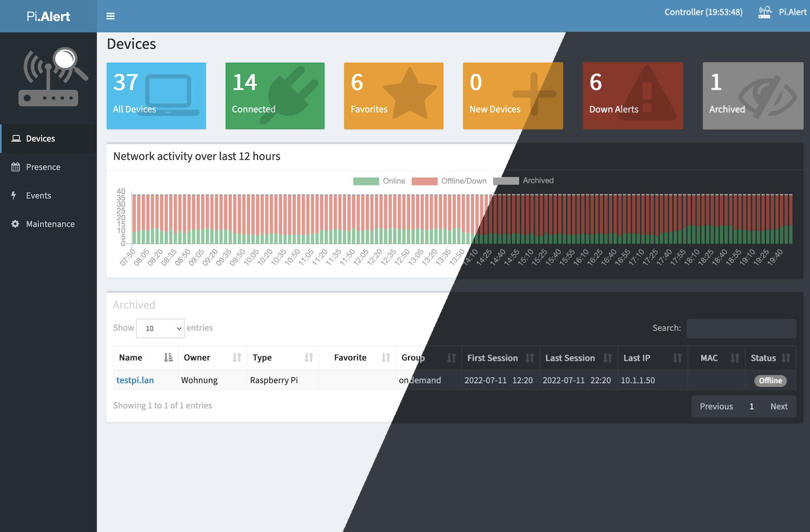The image size is (810, 532).
Task: Open the testpi.lan device link
Action: coord(135,380)
